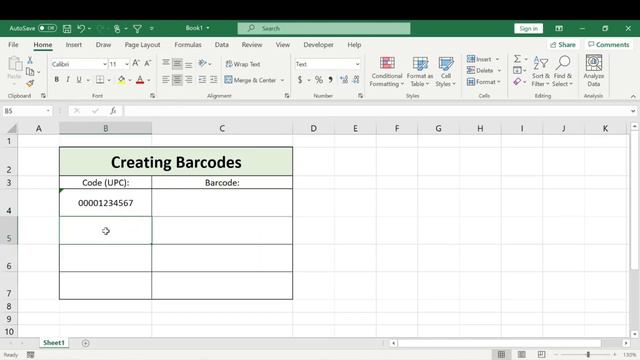Click the Wrap Text button
The width and height of the screenshot is (640, 360).
(x=243, y=64)
